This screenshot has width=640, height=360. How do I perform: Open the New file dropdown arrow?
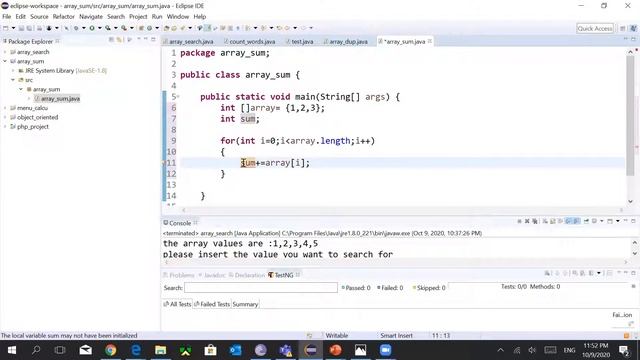click(x=13, y=28)
